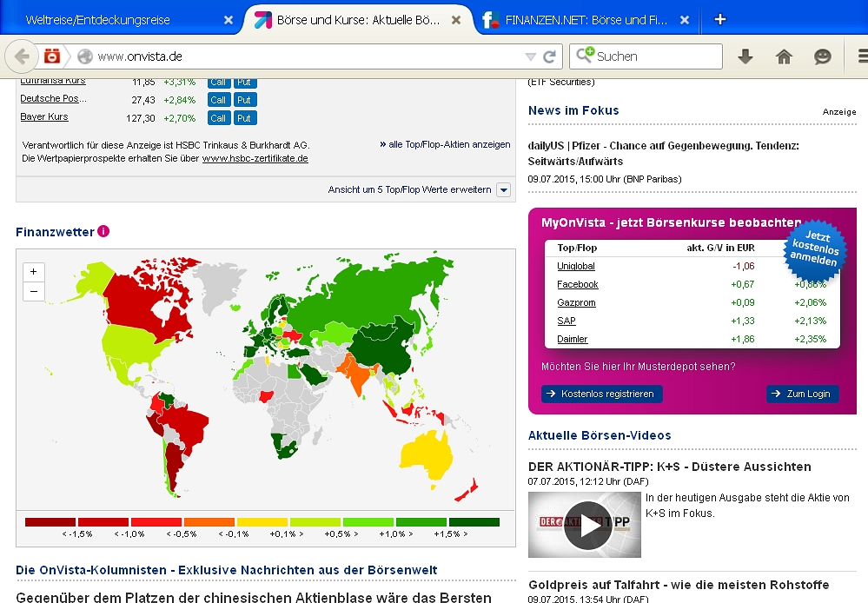Open the Gazprom stock link
This screenshot has height=603, width=868.
click(x=576, y=302)
